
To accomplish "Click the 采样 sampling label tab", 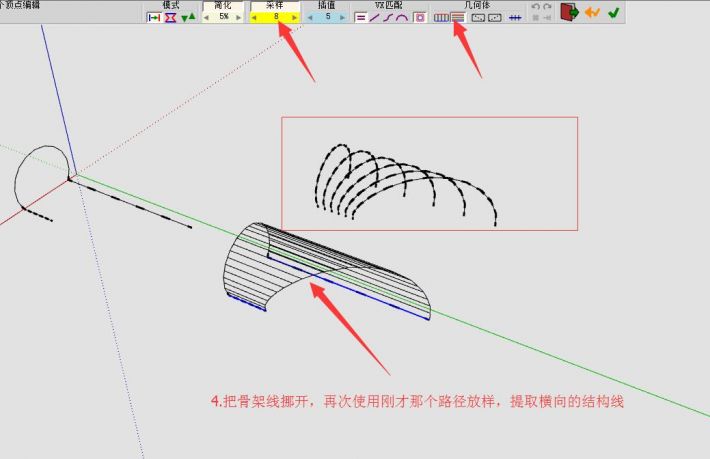I will 275,5.
